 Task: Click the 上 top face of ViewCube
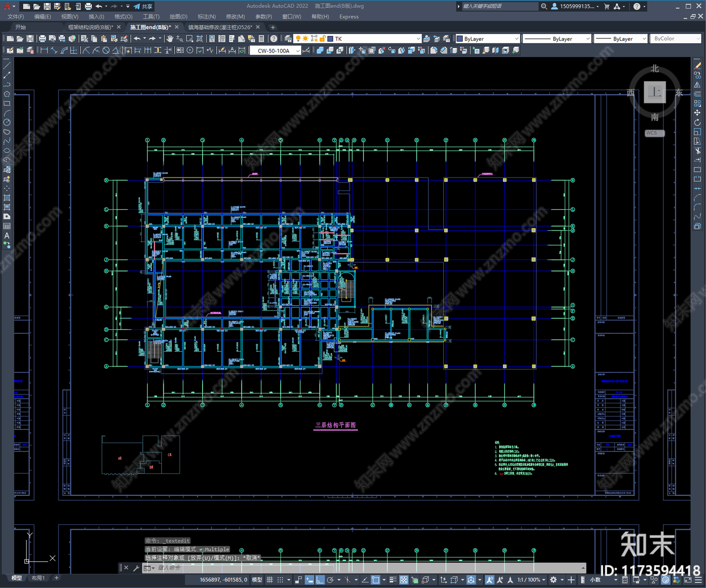click(655, 92)
